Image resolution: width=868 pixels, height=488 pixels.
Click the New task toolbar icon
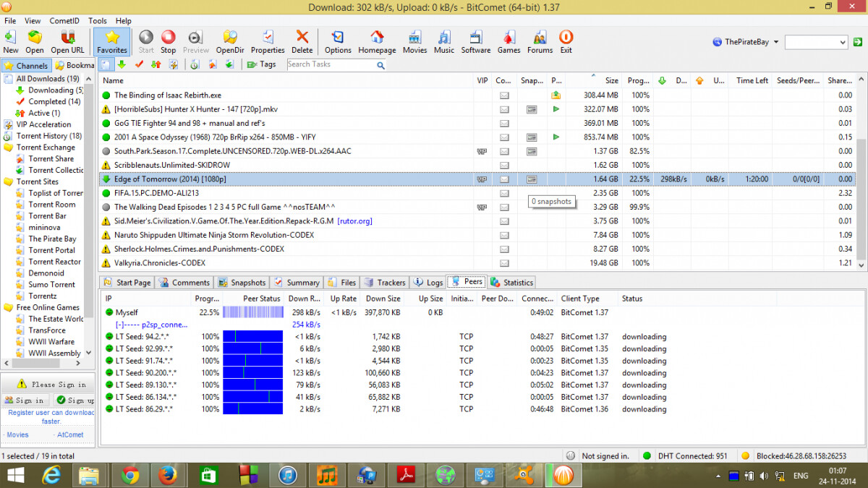[11, 42]
